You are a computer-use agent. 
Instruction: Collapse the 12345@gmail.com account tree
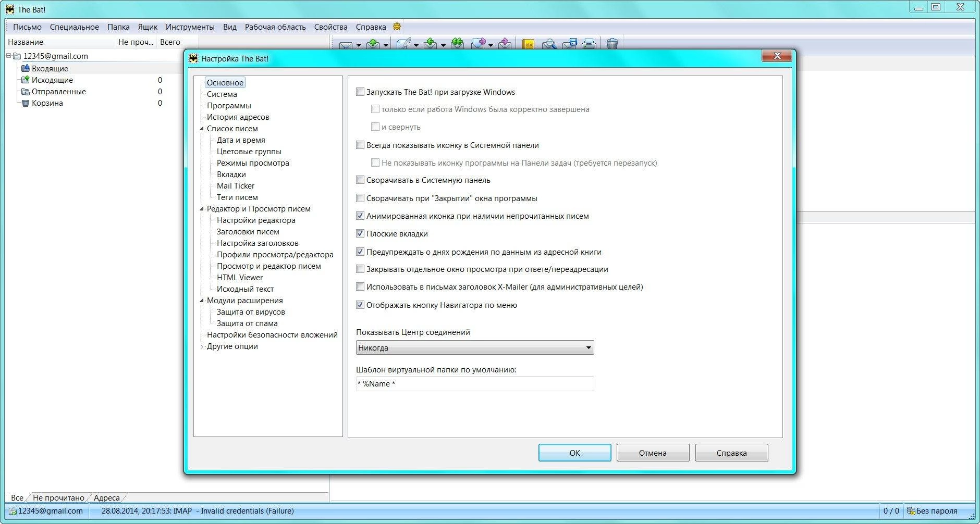tap(9, 56)
